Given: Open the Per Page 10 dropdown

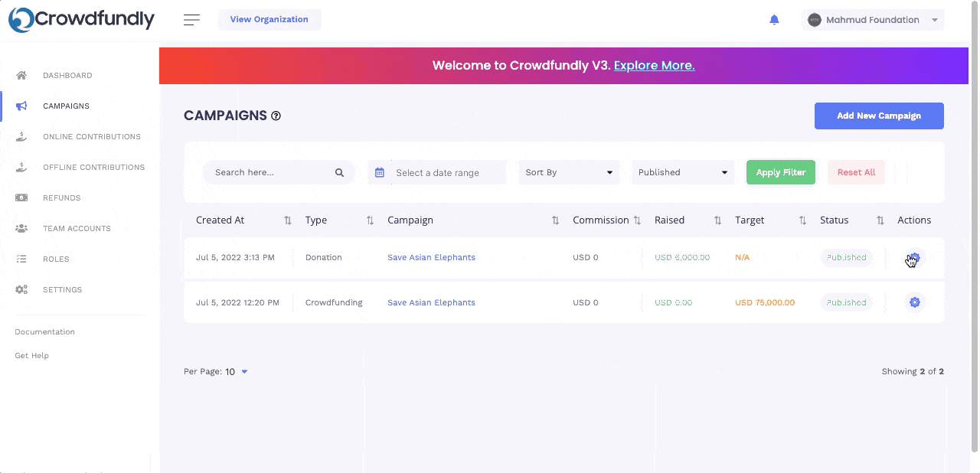Looking at the screenshot, I should point(235,372).
